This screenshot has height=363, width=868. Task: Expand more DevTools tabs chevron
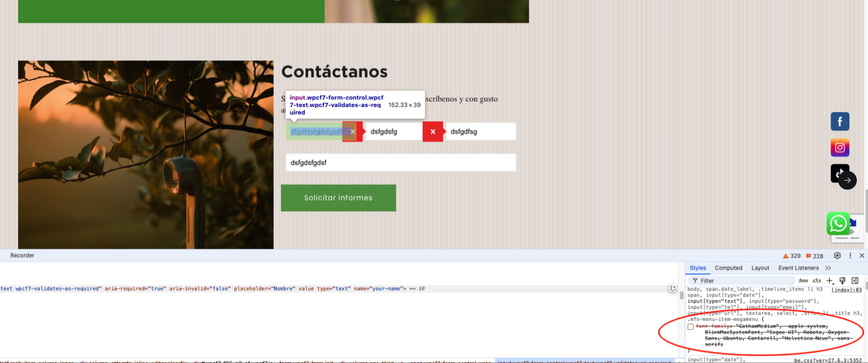(828, 268)
